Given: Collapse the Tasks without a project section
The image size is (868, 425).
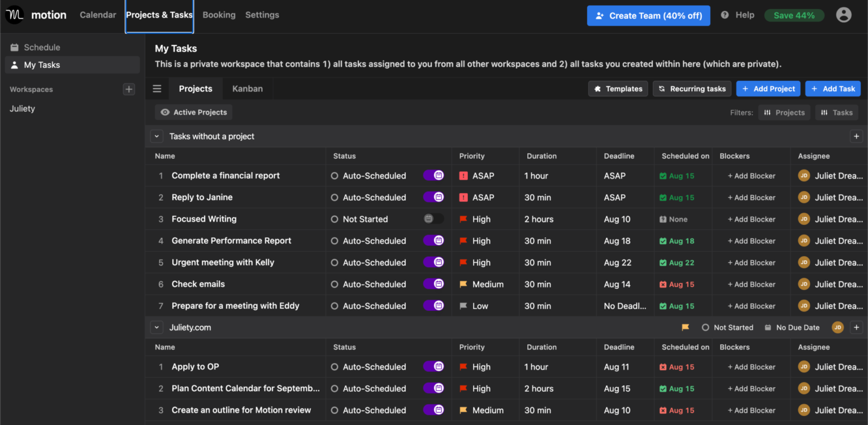Looking at the screenshot, I should (x=157, y=136).
